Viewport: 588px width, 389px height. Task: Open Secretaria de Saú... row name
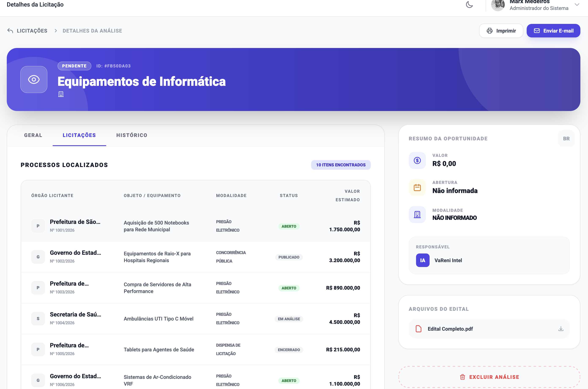point(76,314)
